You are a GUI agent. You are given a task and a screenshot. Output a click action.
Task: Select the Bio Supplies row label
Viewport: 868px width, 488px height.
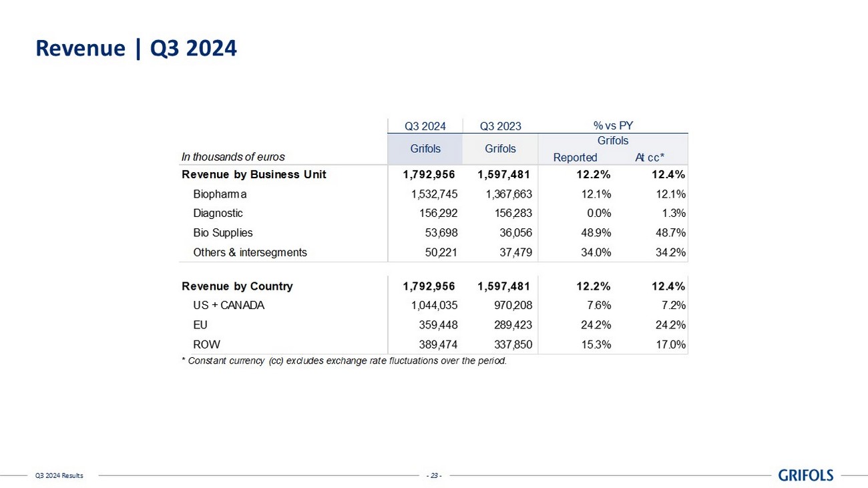tap(222, 233)
